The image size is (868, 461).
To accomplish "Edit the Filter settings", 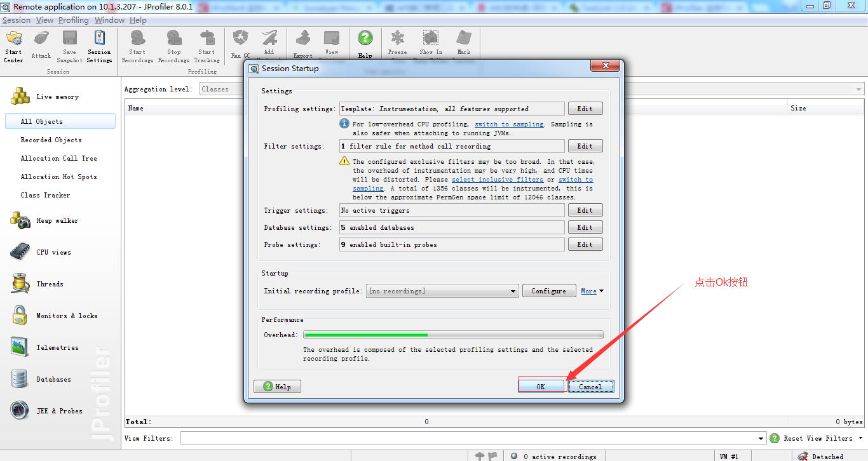I will tap(585, 146).
